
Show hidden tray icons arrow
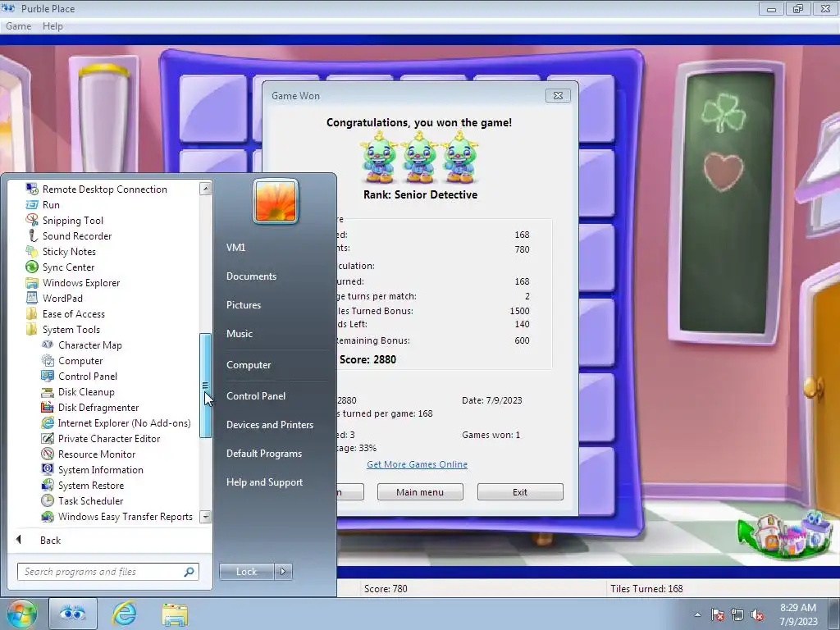[x=697, y=615]
